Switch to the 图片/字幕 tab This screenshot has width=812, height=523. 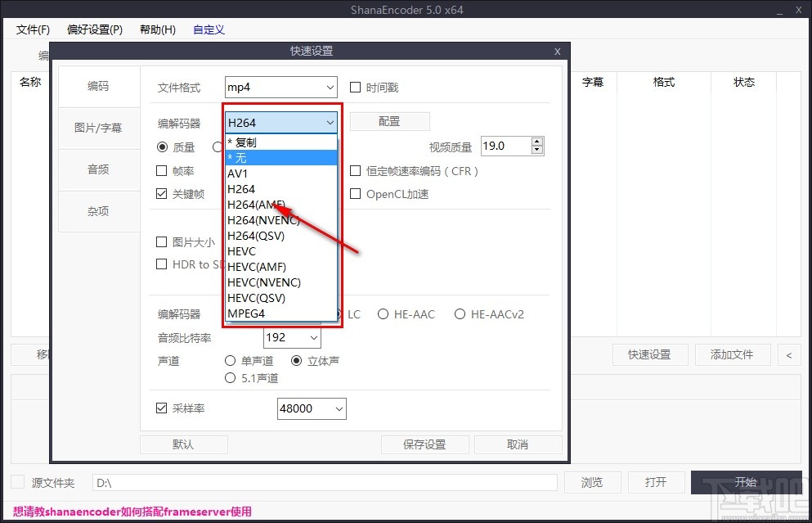(x=98, y=128)
